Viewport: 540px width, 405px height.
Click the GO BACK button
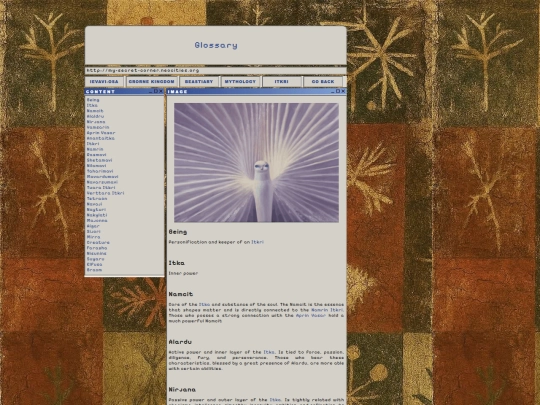(323, 82)
